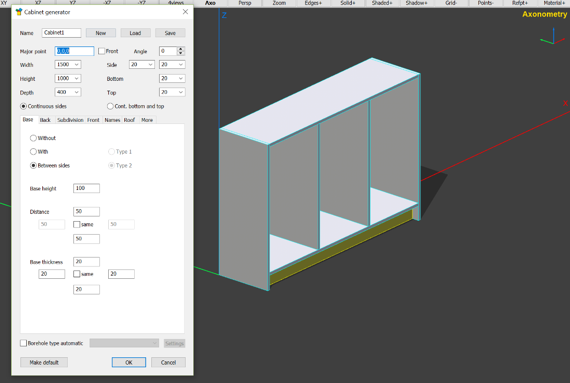Enable Borehole type automatic checkbox
Viewport: 570px width, 383px height.
23,343
